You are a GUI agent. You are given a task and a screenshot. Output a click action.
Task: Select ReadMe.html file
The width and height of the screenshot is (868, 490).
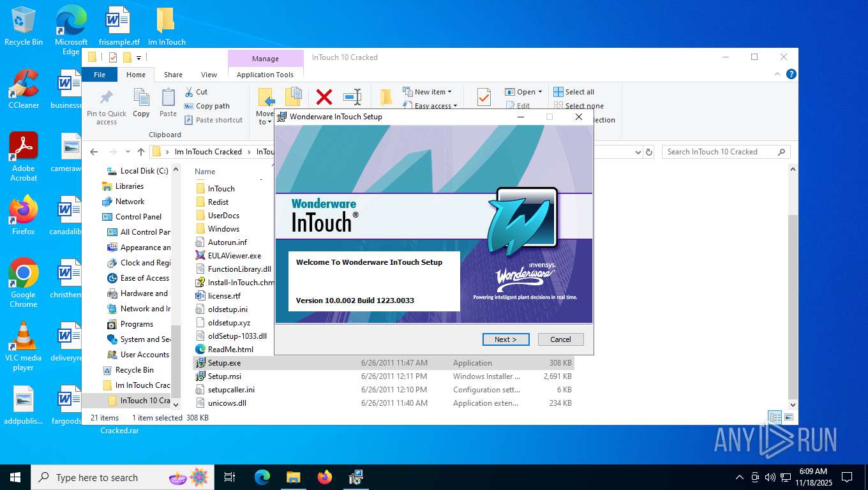point(230,350)
